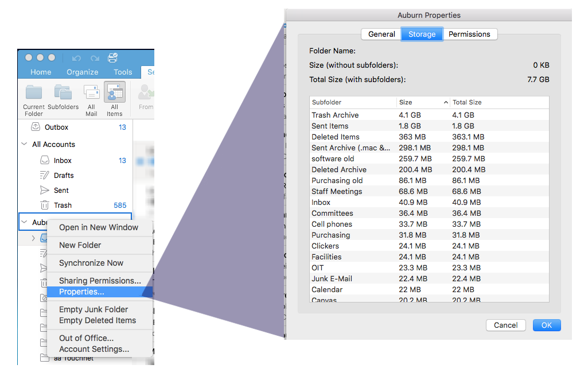Select the Purchasing old row
Screen dimensions: 588x380
pyautogui.click(x=429, y=180)
